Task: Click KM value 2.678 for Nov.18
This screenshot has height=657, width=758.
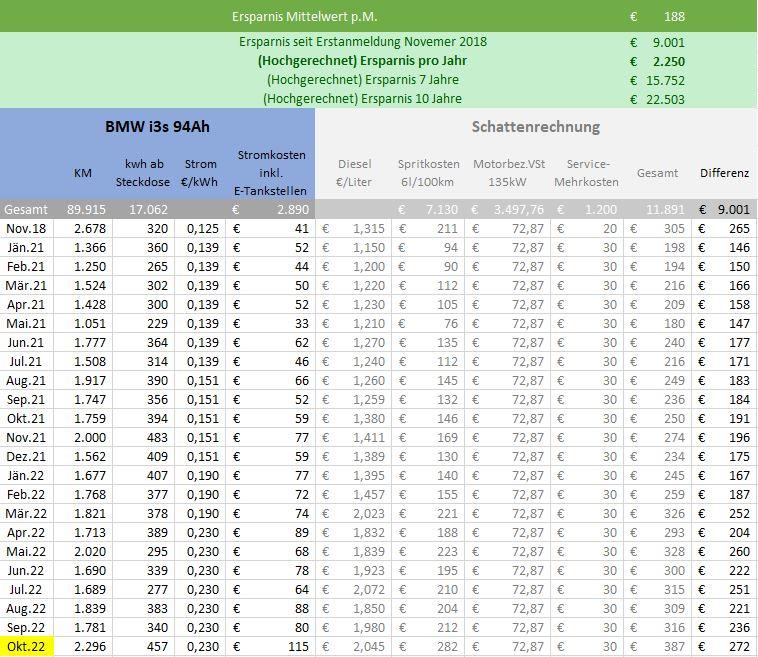Action: pyautogui.click(x=90, y=228)
